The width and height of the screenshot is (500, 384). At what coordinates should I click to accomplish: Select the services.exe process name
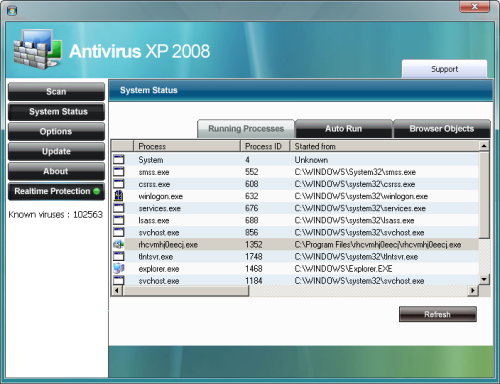click(x=159, y=208)
